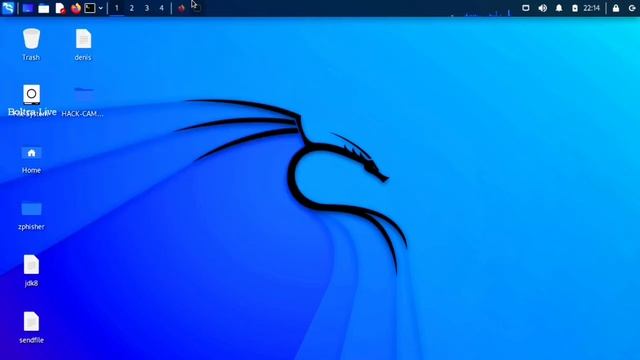Open the file manager from the panel
This screenshot has height=360, width=640.
point(44,8)
